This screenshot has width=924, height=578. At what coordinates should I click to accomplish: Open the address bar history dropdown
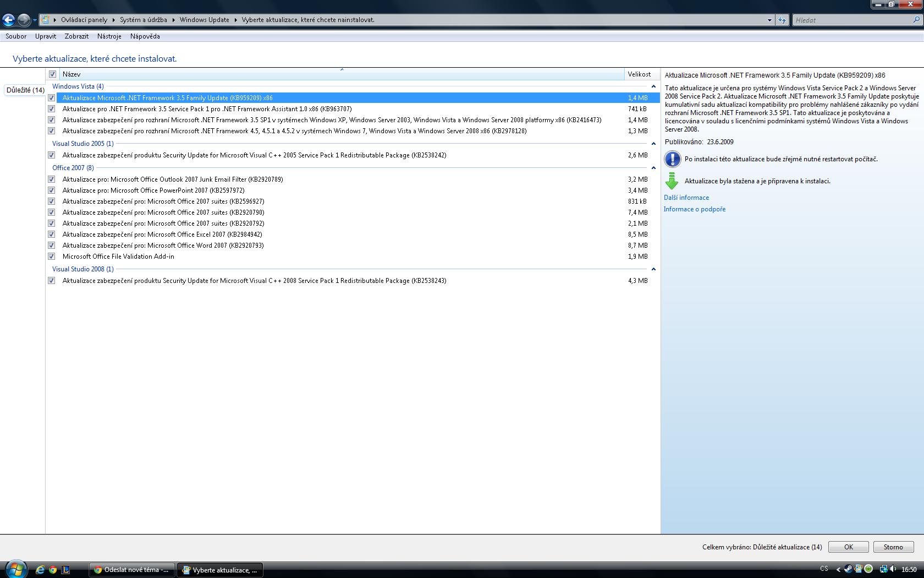(769, 20)
